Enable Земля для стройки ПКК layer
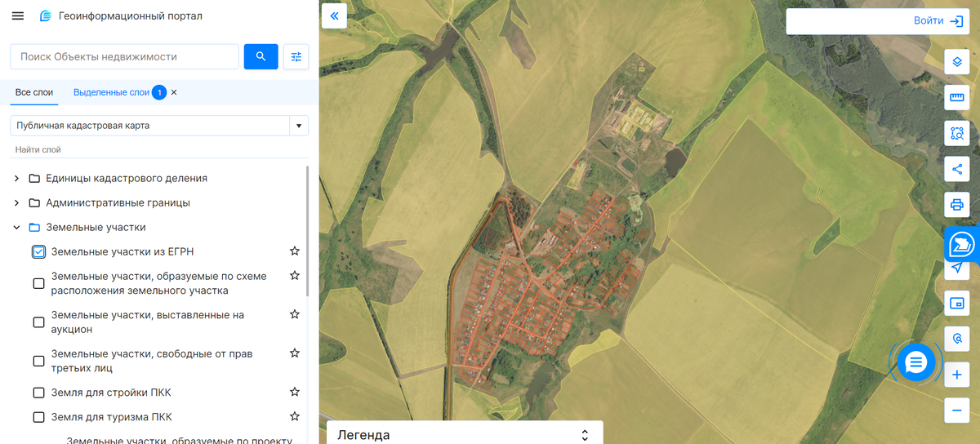This screenshot has height=444, width=980. (x=38, y=393)
